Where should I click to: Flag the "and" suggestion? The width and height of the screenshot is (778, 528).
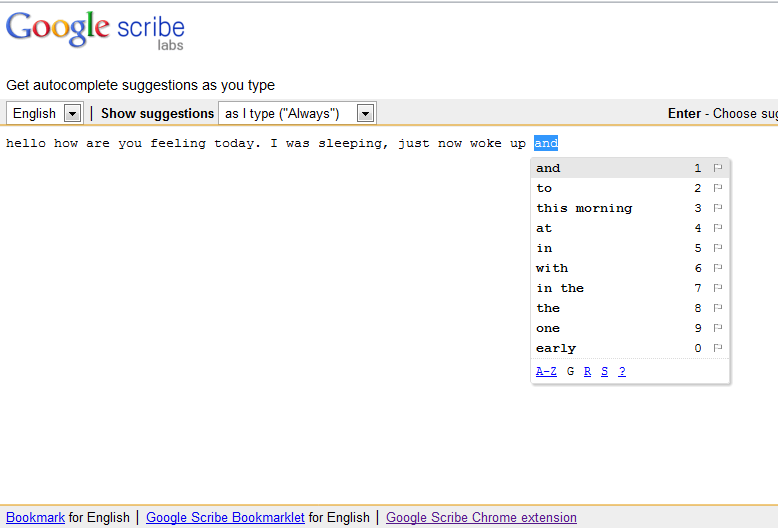(717, 168)
